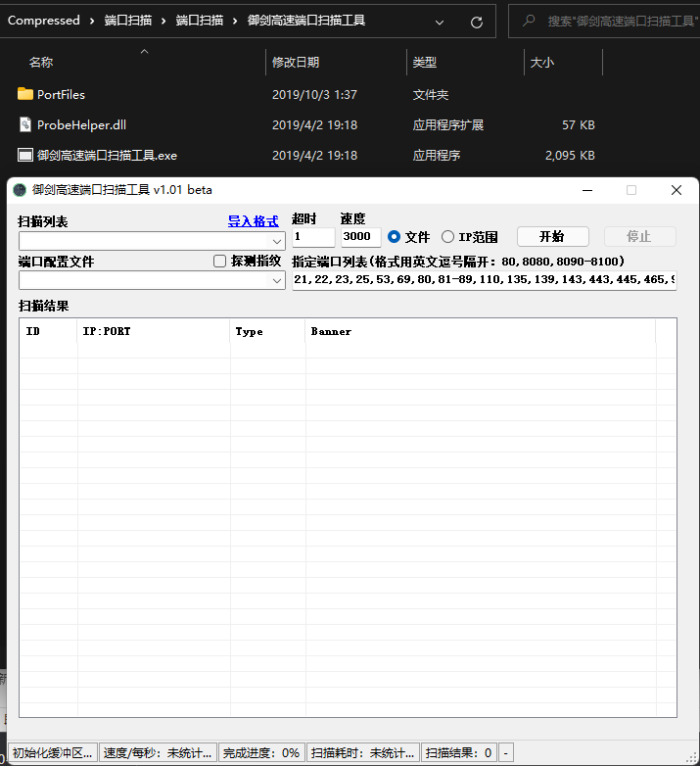
Task: Select the IP范围 radio button
Action: pyautogui.click(x=447, y=237)
